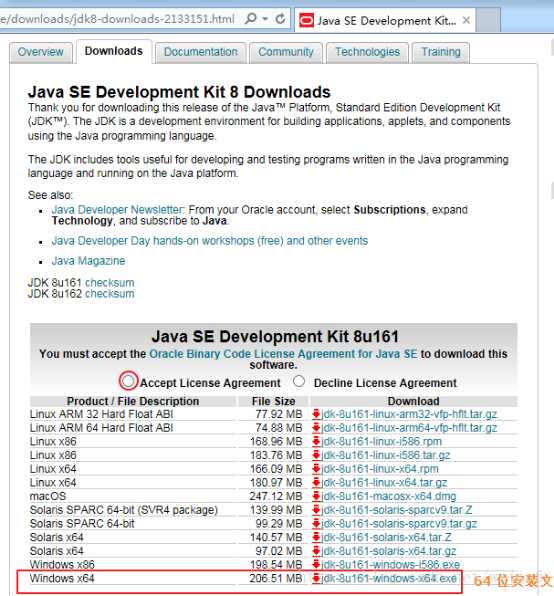The width and height of the screenshot is (554, 596).
Task: Click the Product / File Description column header
Action: click(x=133, y=401)
